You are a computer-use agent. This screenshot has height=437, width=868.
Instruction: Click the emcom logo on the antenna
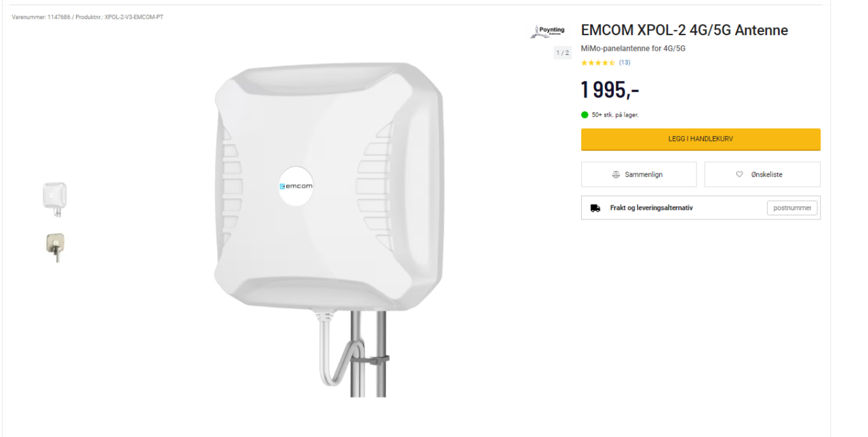tap(296, 186)
